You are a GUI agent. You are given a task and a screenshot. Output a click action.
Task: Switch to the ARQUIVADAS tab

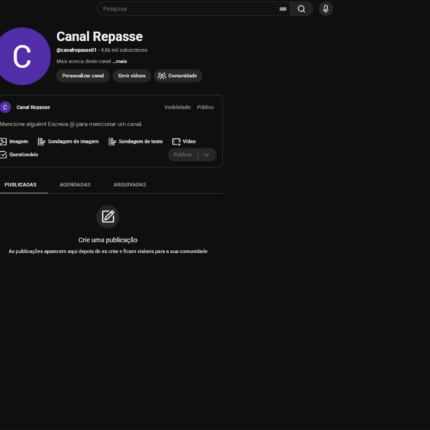pos(130,185)
